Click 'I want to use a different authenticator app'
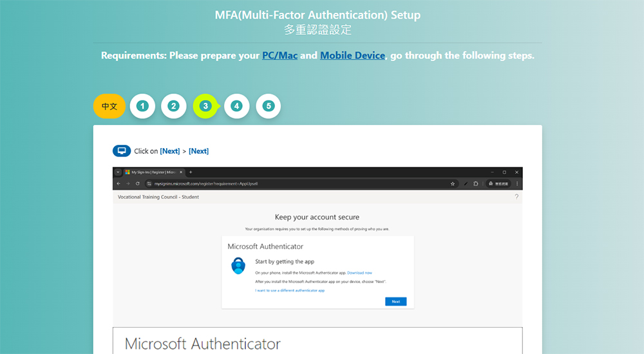Viewport: 644px width, 354px height. tap(290, 290)
